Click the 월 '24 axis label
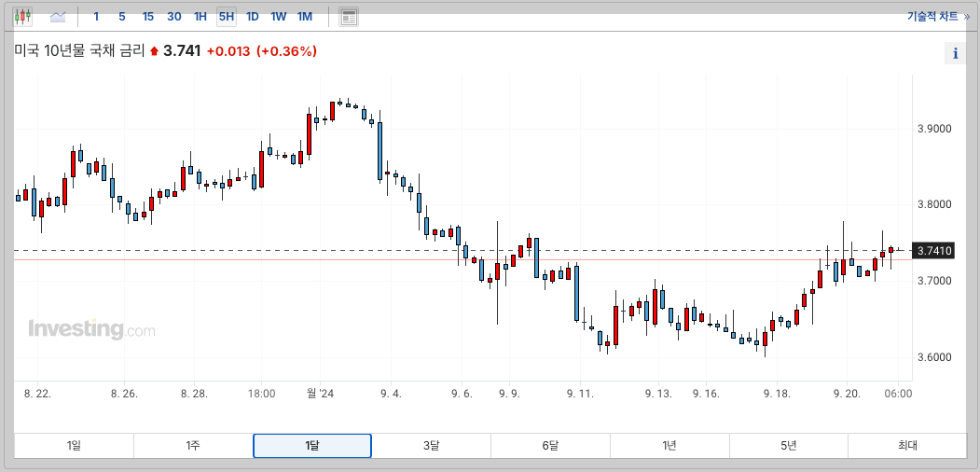Viewport: 980px width, 472px height. tap(320, 395)
